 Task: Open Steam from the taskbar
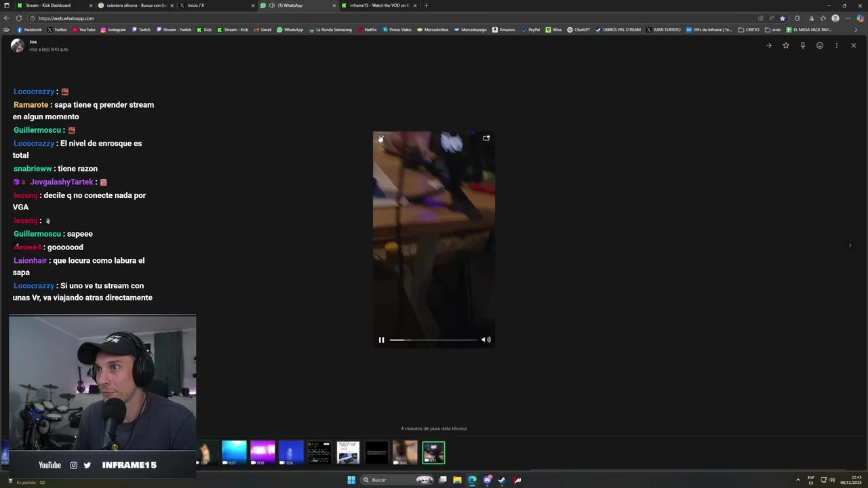coord(502,480)
